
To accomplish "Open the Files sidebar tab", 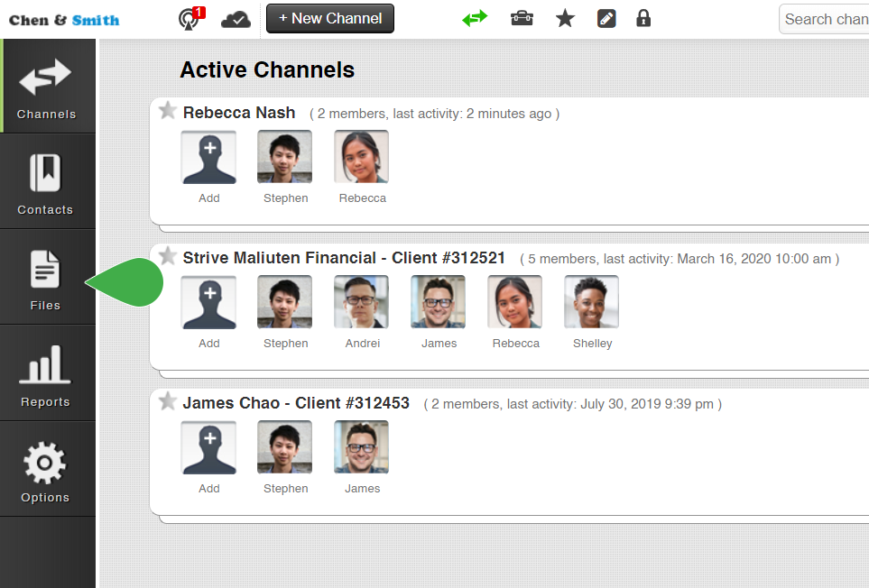I will click(48, 278).
